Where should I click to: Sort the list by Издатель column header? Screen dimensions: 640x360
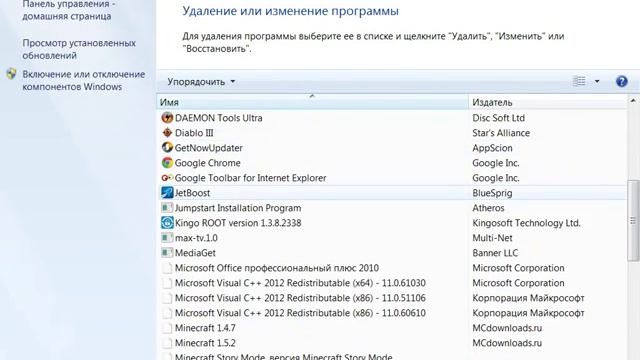pos(547,102)
